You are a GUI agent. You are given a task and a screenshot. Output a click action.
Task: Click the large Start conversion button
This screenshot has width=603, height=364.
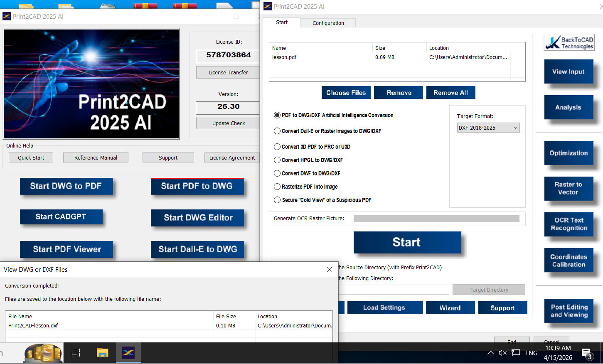coord(407,242)
